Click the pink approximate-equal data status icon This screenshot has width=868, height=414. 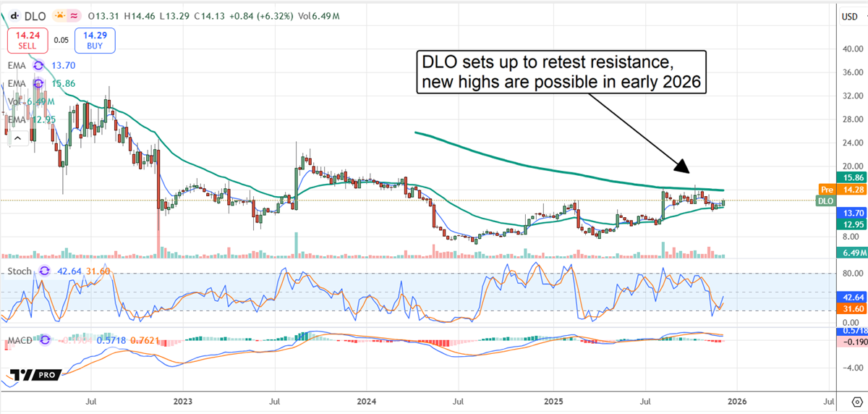(73, 17)
